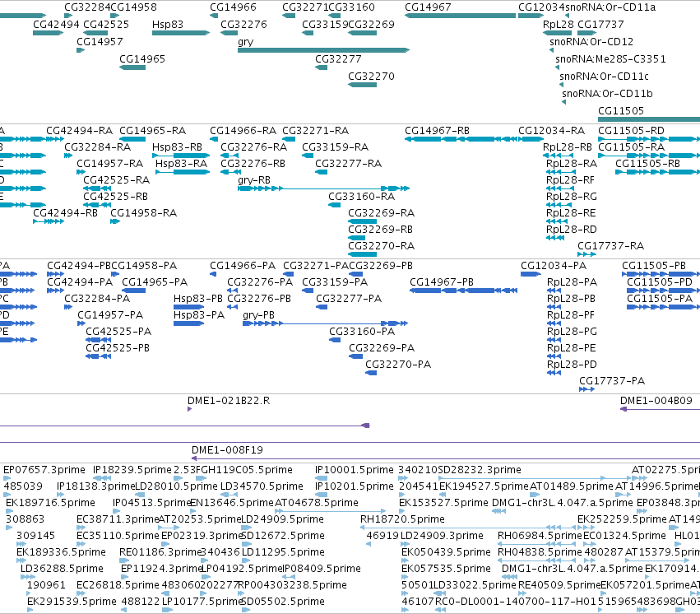The width and height of the screenshot is (700, 614).
Task: Click the CG42525-RA transcript label
Action: pyautogui.click(x=117, y=180)
